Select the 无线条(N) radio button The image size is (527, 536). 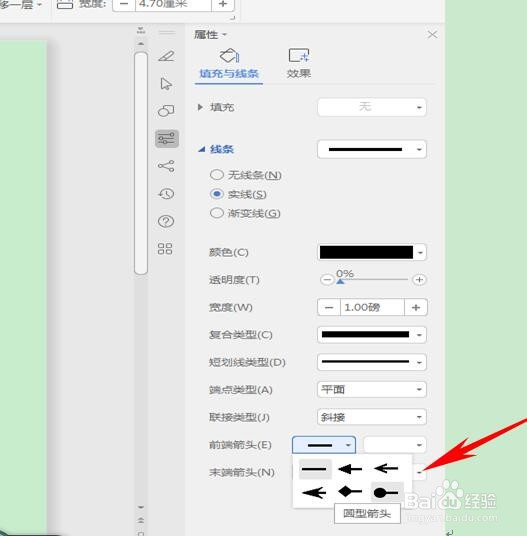click(x=217, y=175)
